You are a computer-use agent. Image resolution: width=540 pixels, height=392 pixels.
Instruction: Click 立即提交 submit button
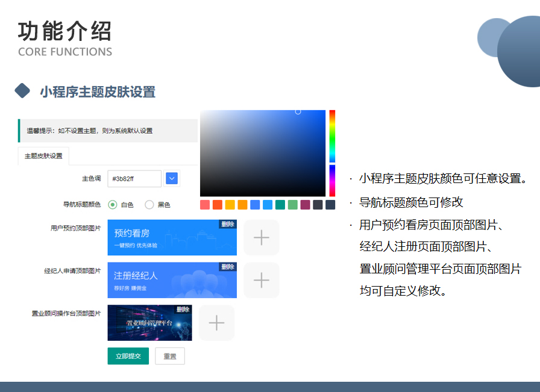128,356
